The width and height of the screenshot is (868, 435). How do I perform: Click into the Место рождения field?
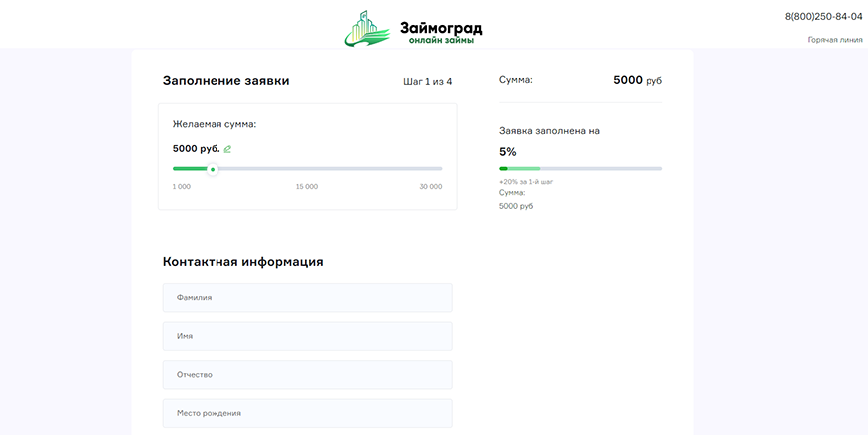coord(307,413)
